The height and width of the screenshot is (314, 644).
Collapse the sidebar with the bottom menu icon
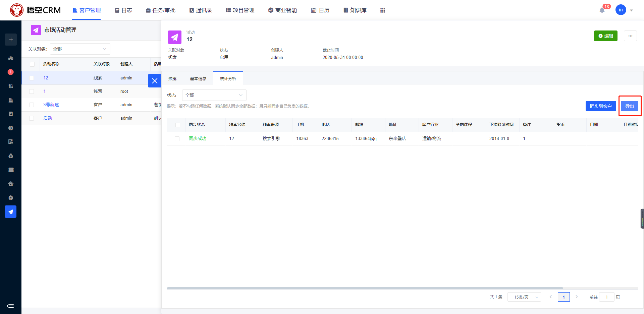click(x=10, y=306)
